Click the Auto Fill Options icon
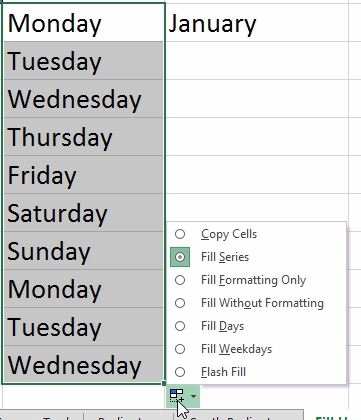 pos(177,396)
